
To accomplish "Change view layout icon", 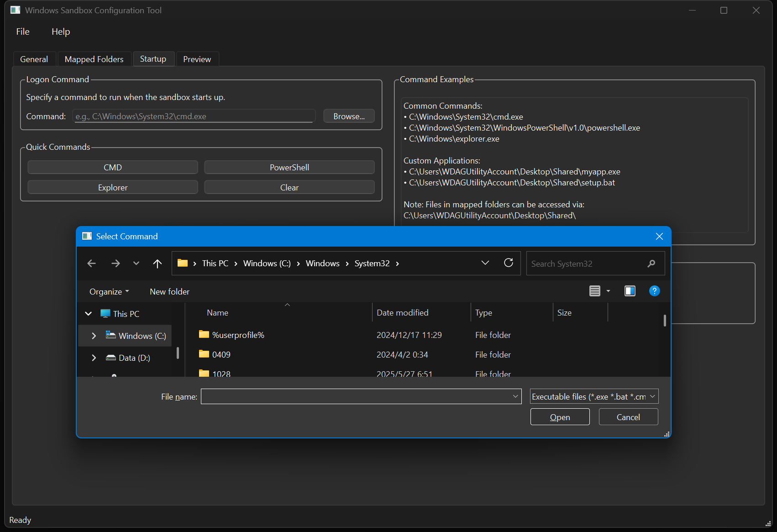I will tap(595, 291).
